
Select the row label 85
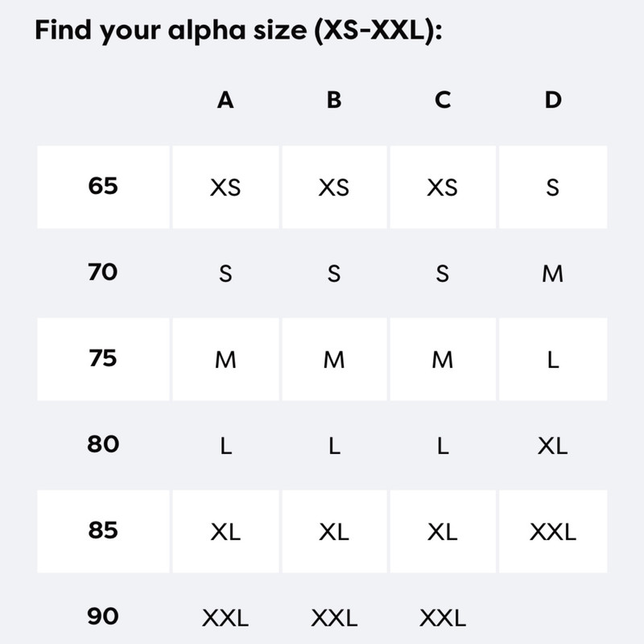pos(103,530)
